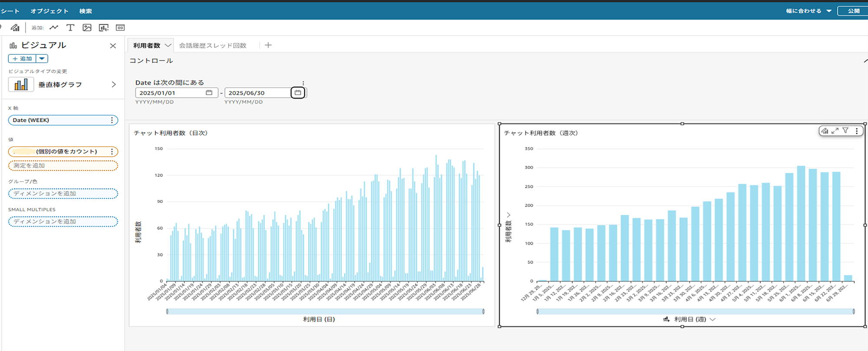Click the + 追加 button in the visual panel
The height and width of the screenshot is (351, 868).
(x=22, y=59)
